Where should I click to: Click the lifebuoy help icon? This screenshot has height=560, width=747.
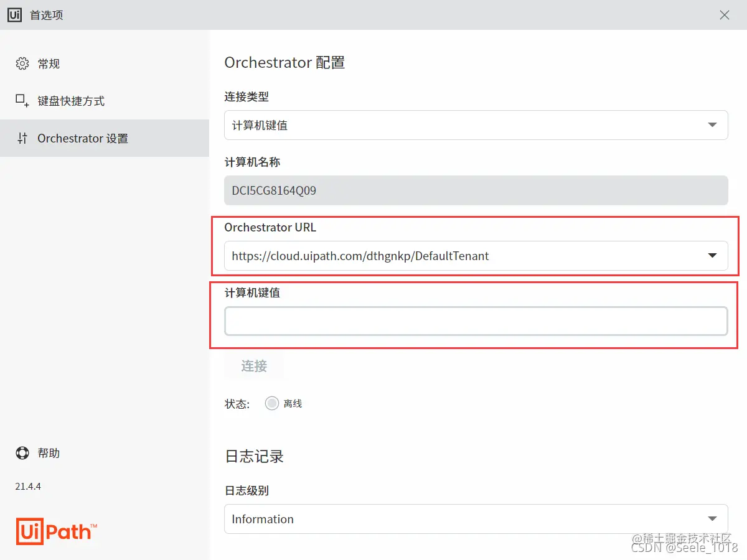pyautogui.click(x=22, y=453)
